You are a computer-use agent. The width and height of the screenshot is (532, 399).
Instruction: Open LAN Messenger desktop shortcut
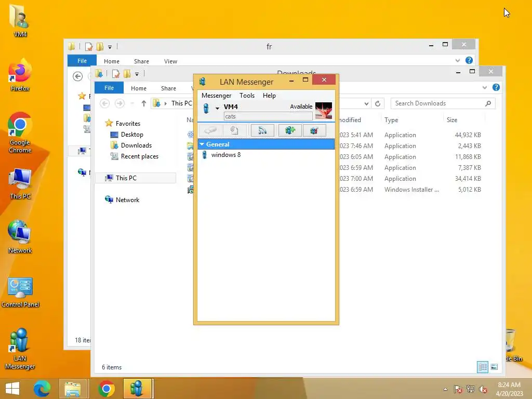[x=20, y=349]
